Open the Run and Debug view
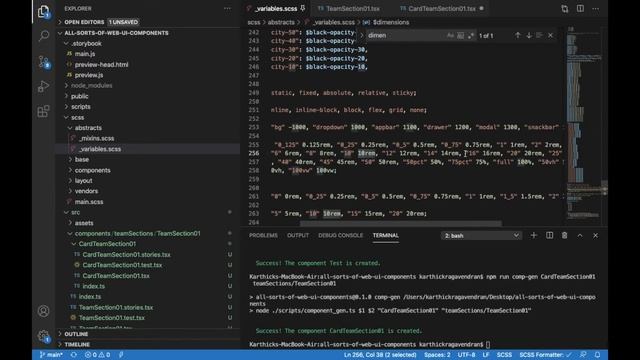 [43, 86]
